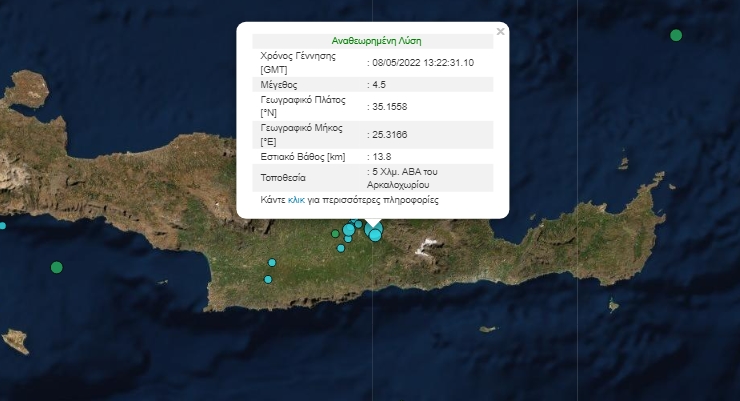Image resolution: width=740 pixels, height=401 pixels.
Task: Click the large cyan marker beneath the popup tip
Action: point(375,235)
